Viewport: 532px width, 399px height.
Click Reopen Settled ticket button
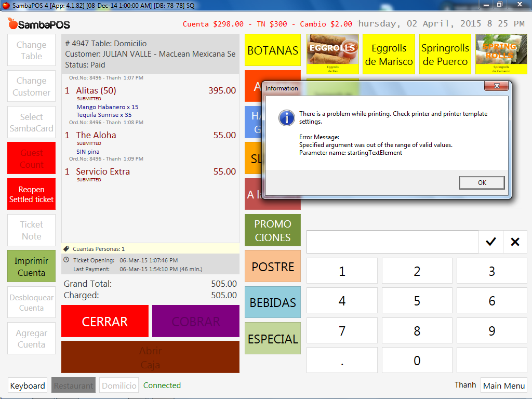tap(32, 194)
